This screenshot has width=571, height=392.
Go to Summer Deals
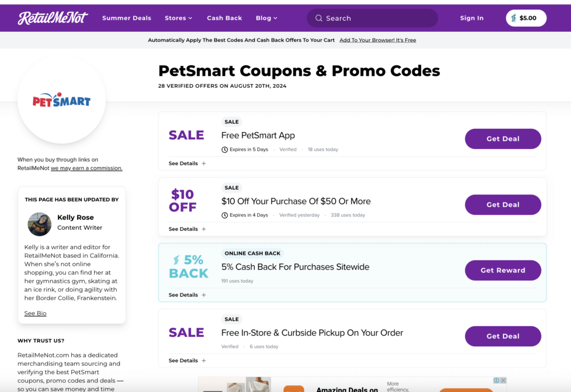coord(127,18)
